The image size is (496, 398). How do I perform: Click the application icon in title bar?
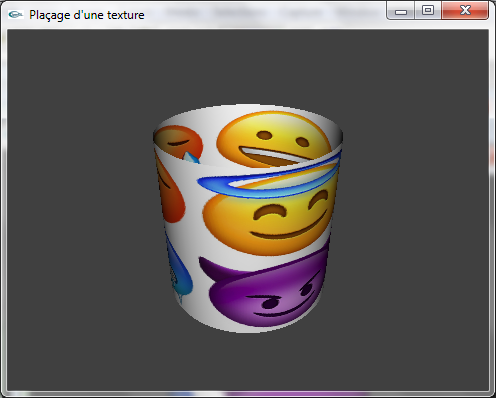pos(15,14)
